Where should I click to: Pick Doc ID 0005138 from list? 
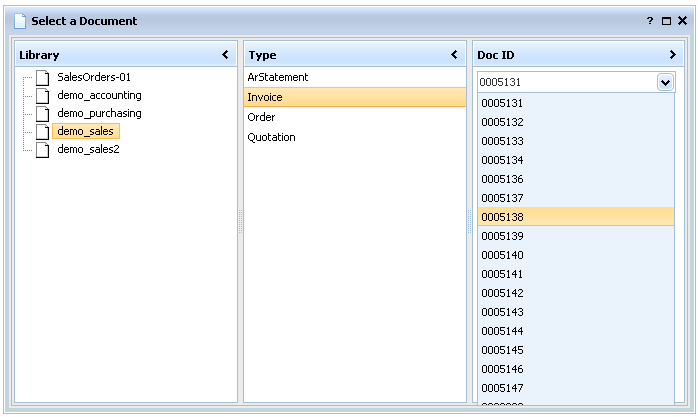pyautogui.click(x=502, y=217)
